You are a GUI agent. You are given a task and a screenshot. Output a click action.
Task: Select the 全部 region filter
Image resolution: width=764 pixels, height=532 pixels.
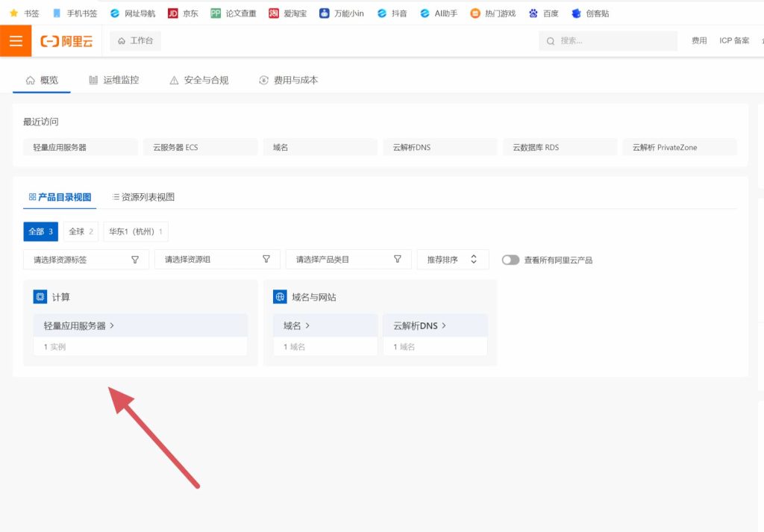point(40,232)
